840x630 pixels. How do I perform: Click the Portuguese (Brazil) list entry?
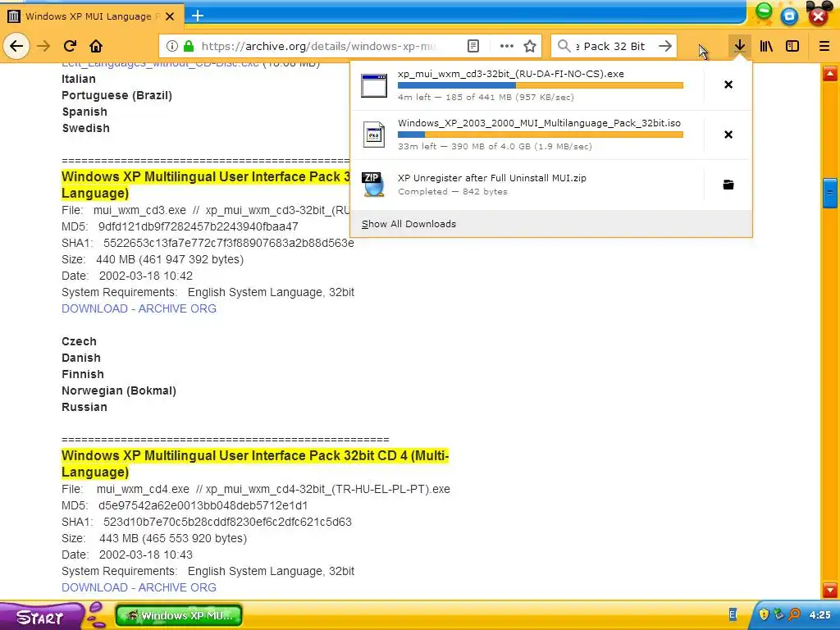pyautogui.click(x=116, y=95)
